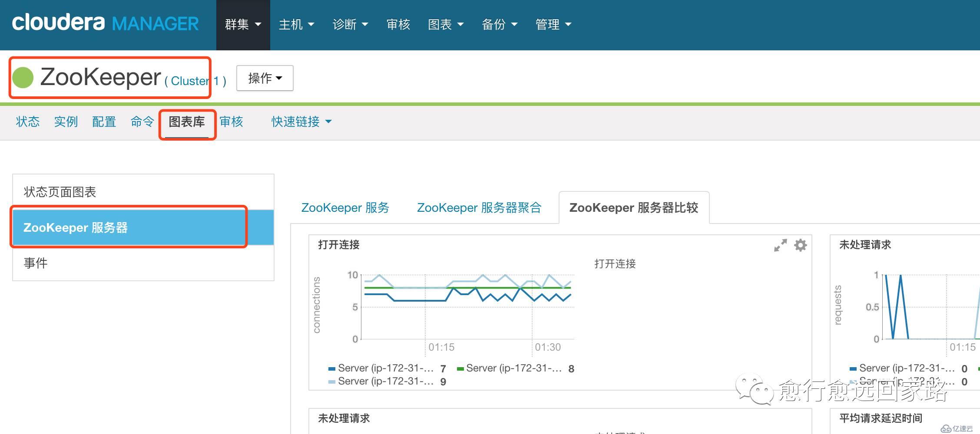Open the 备份 dropdown menu
Screen dimensions: 980x434
(x=500, y=25)
